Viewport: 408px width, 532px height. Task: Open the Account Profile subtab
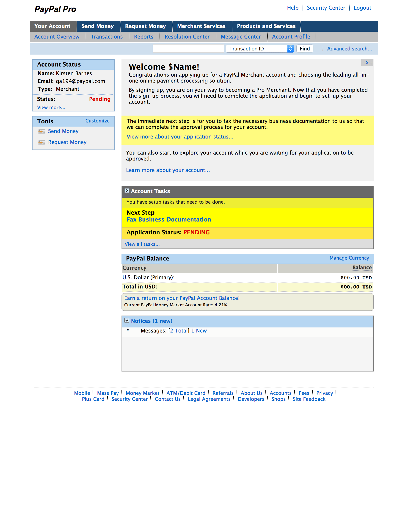click(x=291, y=37)
